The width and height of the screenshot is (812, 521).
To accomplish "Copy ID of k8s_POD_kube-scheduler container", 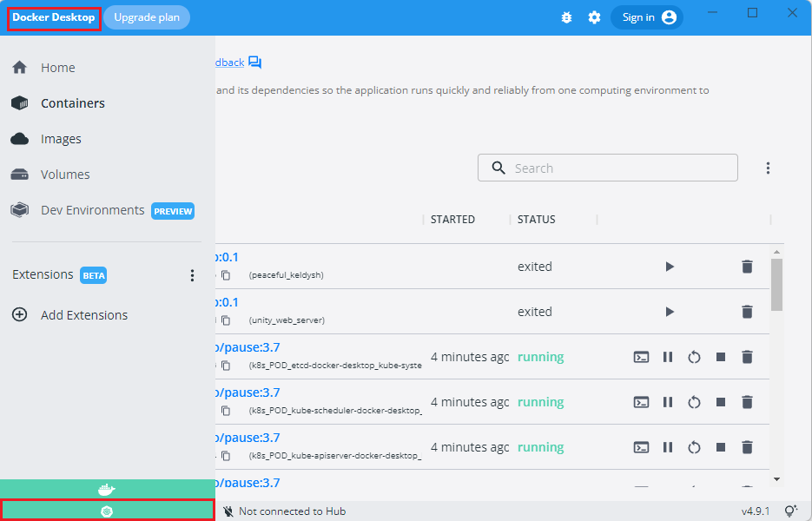I will pos(226,411).
